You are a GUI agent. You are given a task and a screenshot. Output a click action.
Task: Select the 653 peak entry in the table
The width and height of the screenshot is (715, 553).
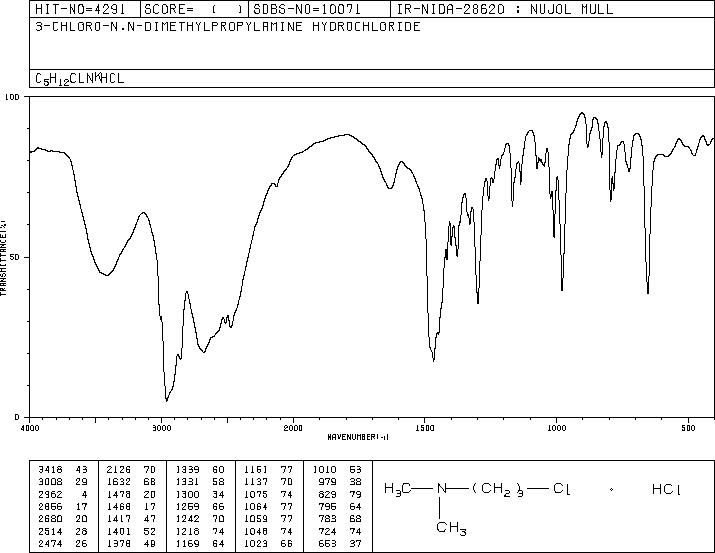coord(340,544)
